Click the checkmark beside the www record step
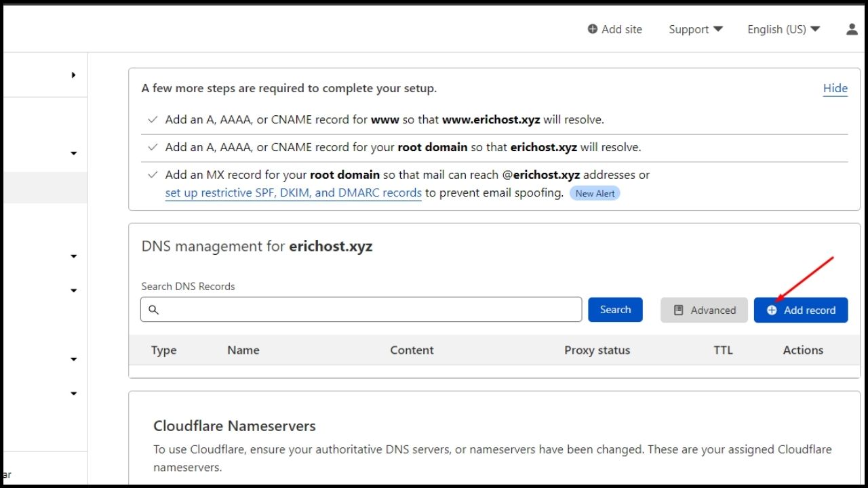This screenshot has width=868, height=488. (x=152, y=119)
